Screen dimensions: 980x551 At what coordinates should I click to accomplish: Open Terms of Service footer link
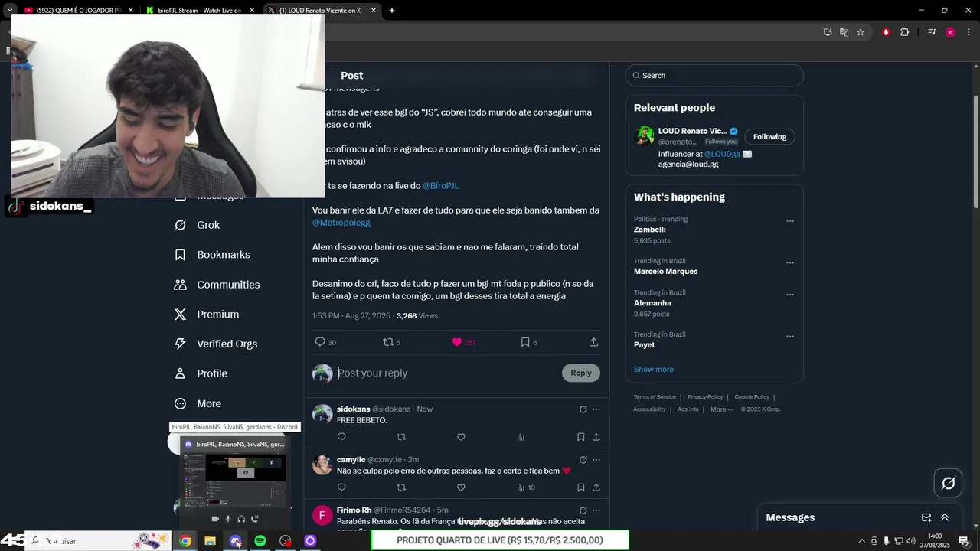[x=655, y=397]
